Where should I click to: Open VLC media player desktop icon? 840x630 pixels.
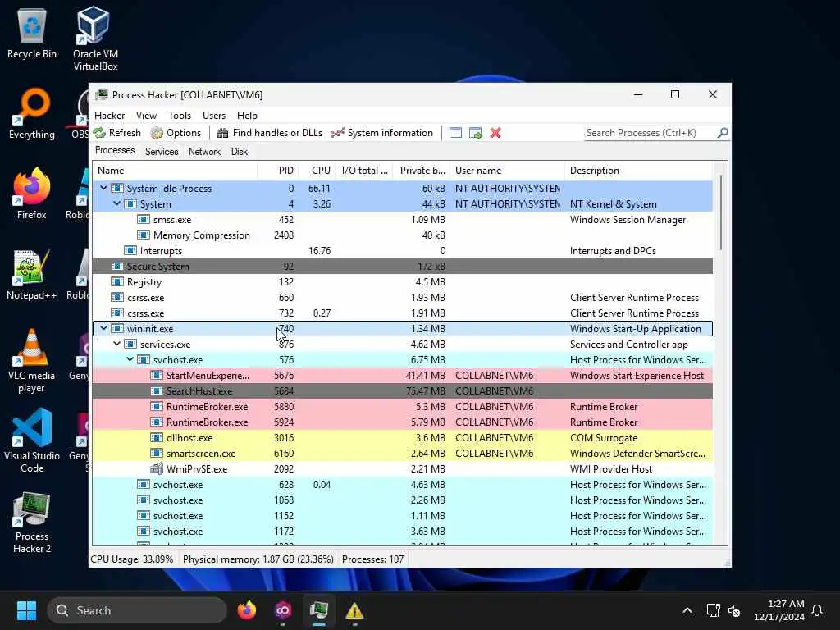(32, 361)
